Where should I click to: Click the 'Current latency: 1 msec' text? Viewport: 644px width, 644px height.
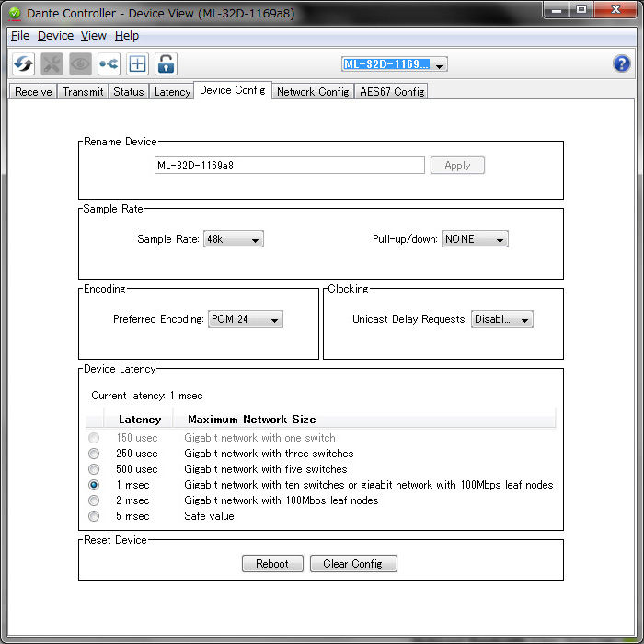(x=146, y=396)
